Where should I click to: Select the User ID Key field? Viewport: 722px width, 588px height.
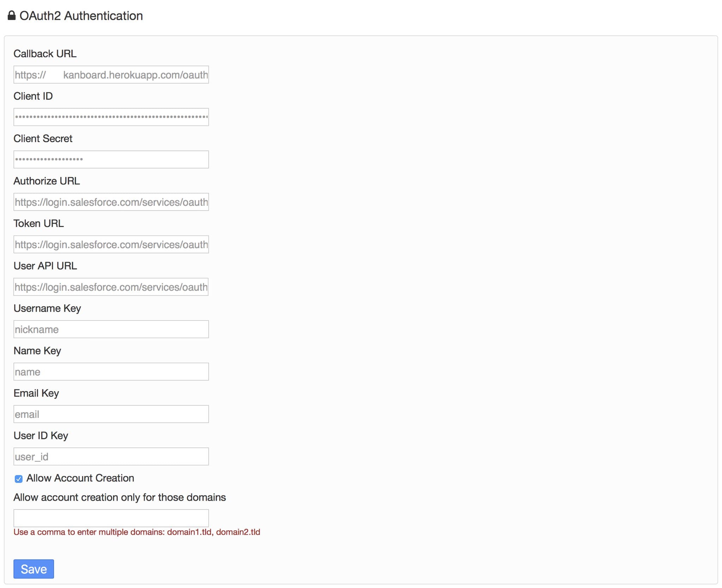111,457
